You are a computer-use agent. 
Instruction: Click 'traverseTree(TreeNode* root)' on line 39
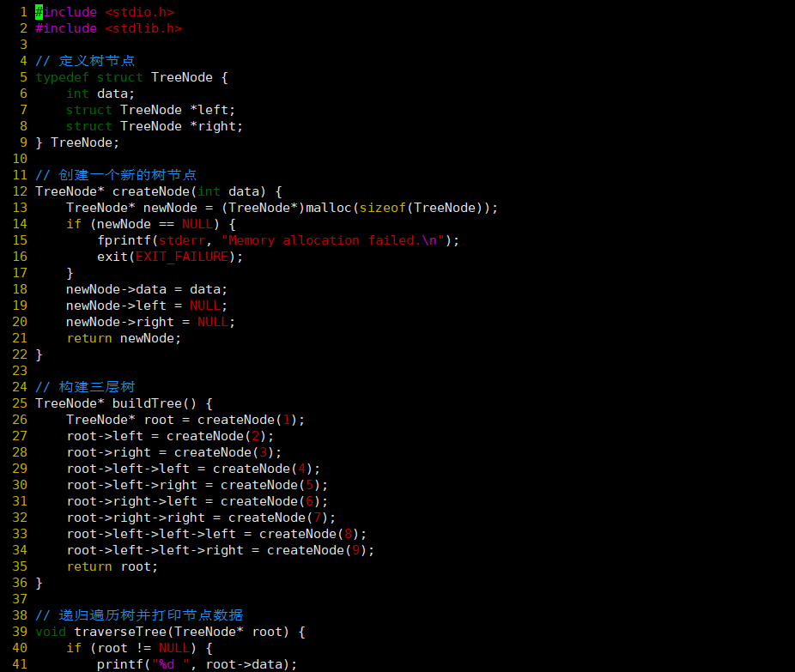pos(181,632)
